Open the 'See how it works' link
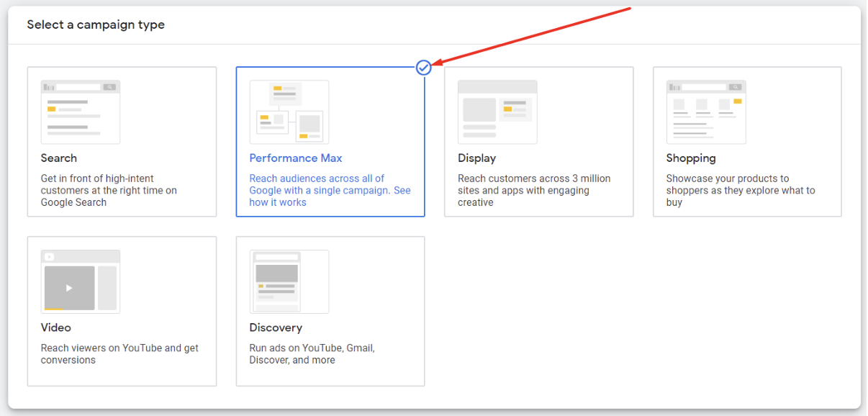The width and height of the screenshot is (868, 416). coord(330,196)
